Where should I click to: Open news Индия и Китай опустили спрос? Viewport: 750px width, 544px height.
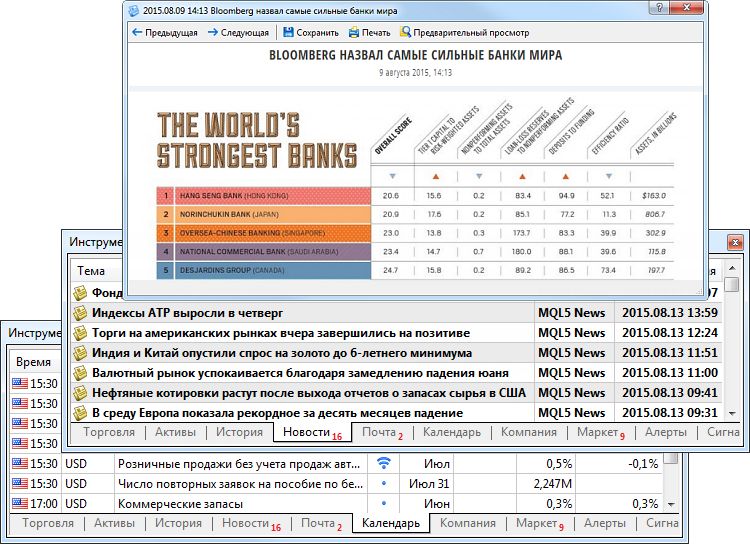[282, 353]
